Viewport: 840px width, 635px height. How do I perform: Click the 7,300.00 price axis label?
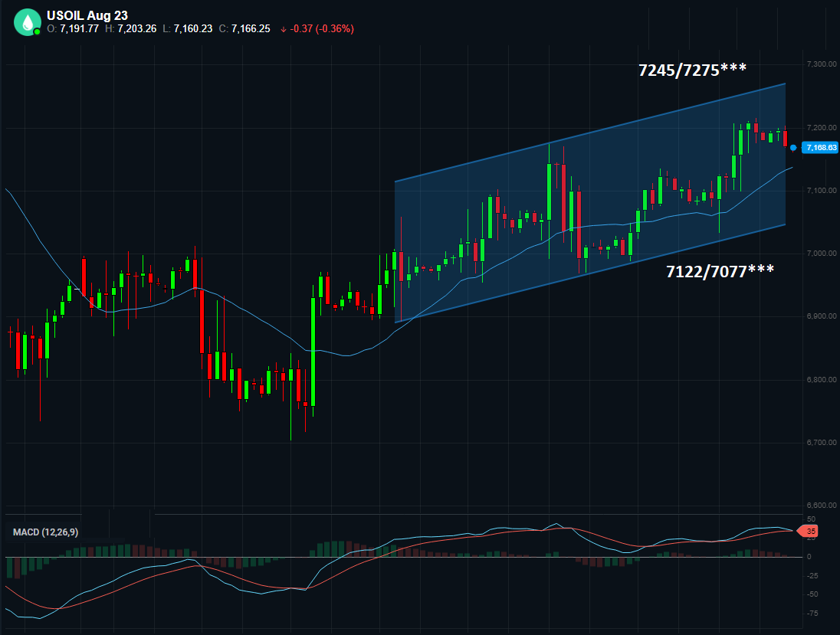[x=822, y=64]
